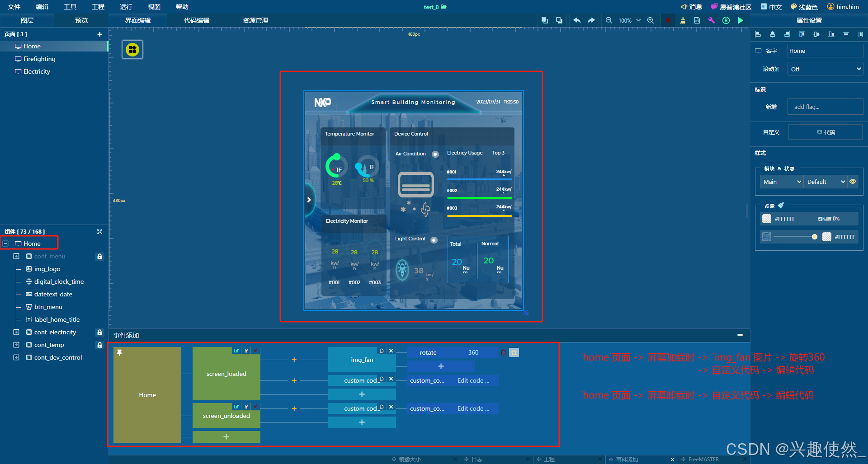Stop the running simulation

[x=668, y=20]
